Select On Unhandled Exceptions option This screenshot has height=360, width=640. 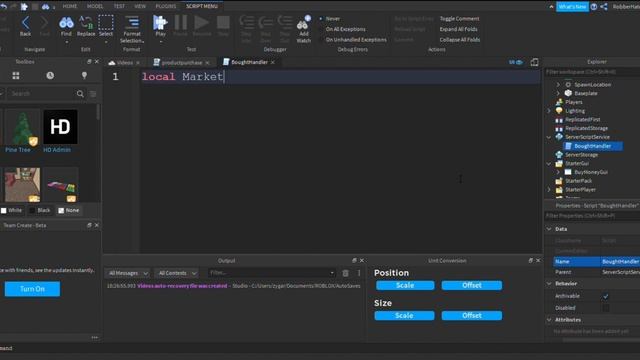pos(356,40)
